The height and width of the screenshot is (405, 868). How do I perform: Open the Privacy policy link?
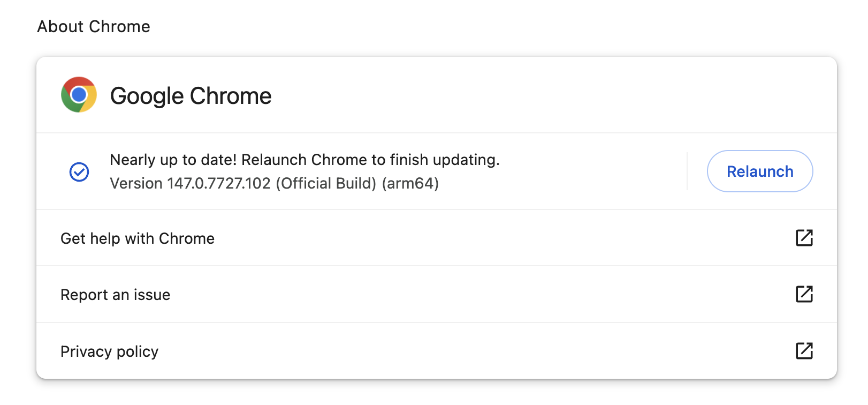pos(109,351)
